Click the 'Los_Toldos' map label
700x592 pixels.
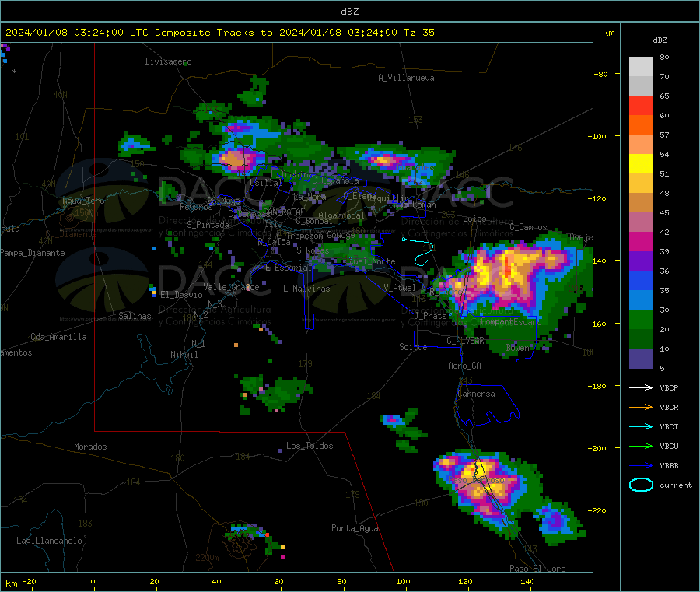click(310, 446)
